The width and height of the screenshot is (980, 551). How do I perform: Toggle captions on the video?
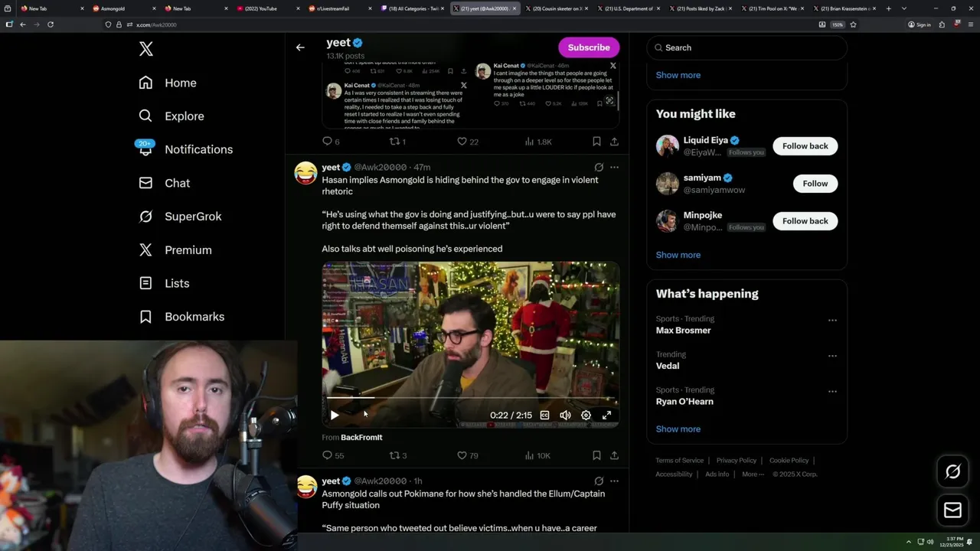tap(544, 416)
